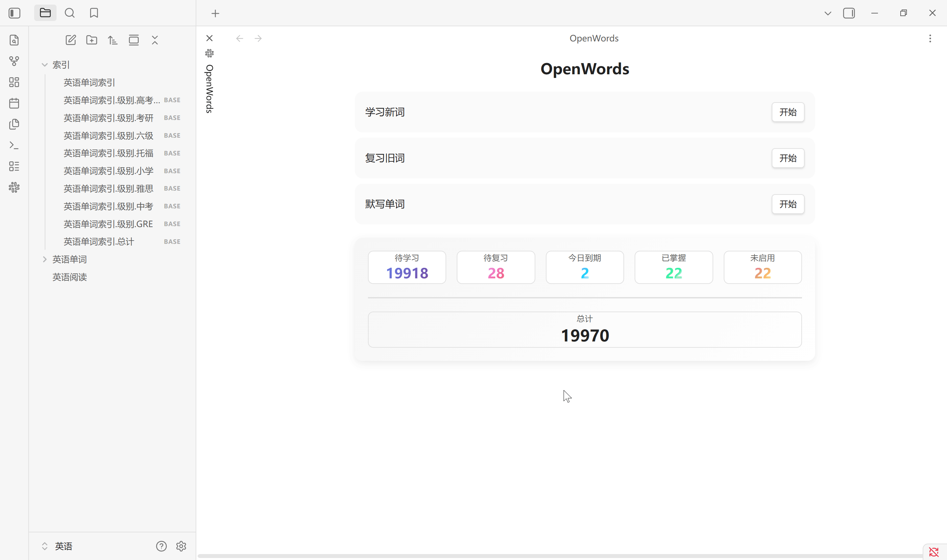947x560 pixels.
Task: Change the file sort order
Action: click(112, 40)
